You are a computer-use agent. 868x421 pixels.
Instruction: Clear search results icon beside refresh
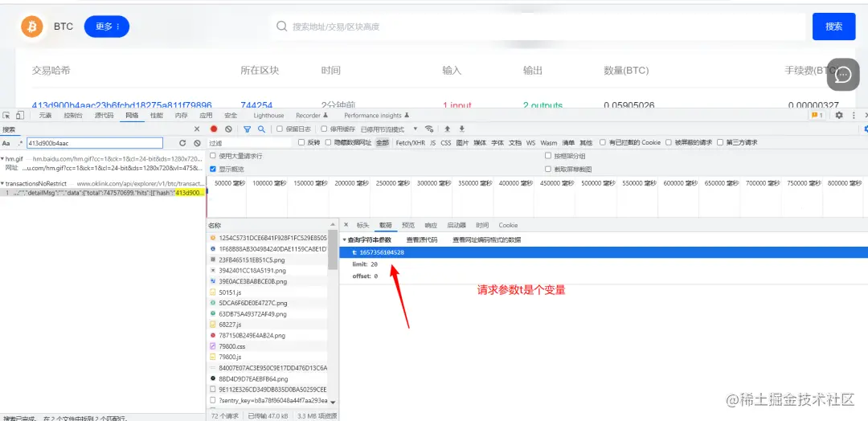(197, 143)
